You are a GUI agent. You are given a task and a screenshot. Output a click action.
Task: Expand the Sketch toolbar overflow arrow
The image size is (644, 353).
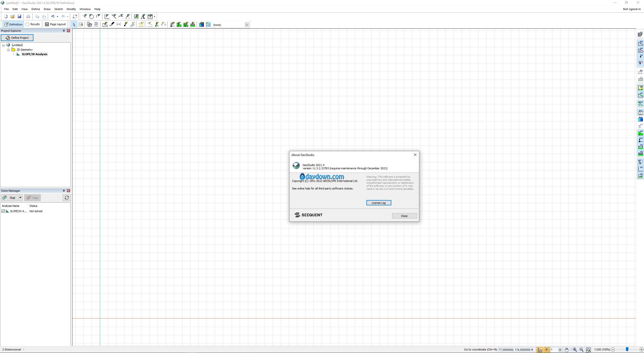click(x=155, y=16)
